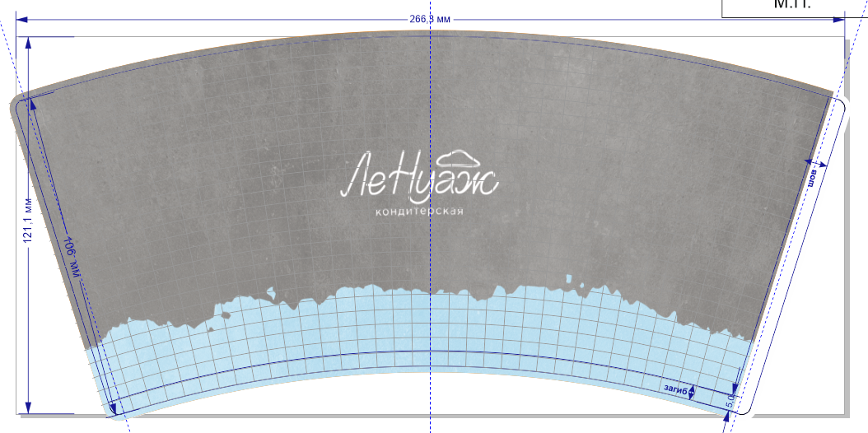
Task: Select the 'ЛеНуаж' logo lettering
Action: (419, 175)
